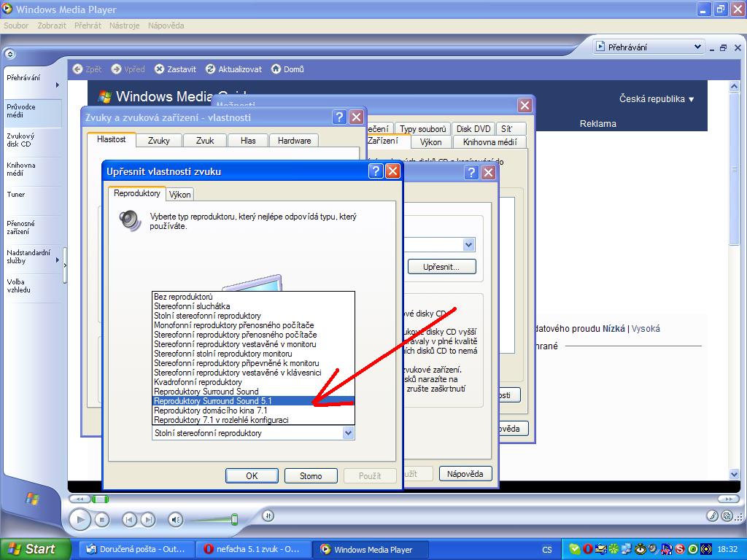Skip to the next track

tap(148, 519)
